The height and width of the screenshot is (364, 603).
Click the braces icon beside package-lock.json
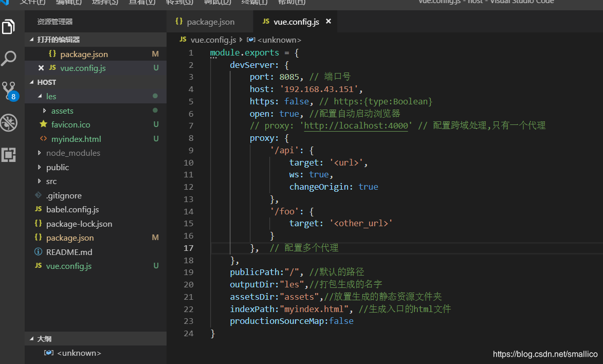tap(38, 223)
